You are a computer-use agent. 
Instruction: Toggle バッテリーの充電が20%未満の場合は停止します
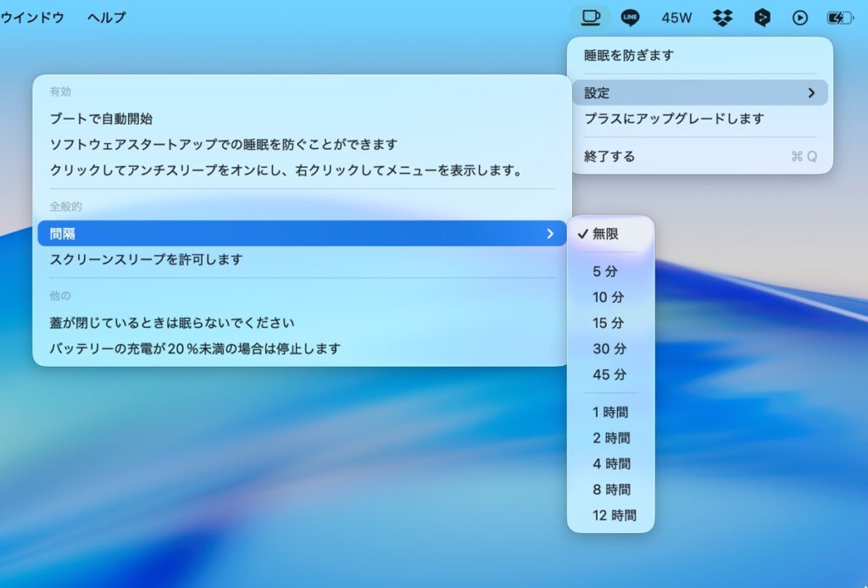pos(195,348)
